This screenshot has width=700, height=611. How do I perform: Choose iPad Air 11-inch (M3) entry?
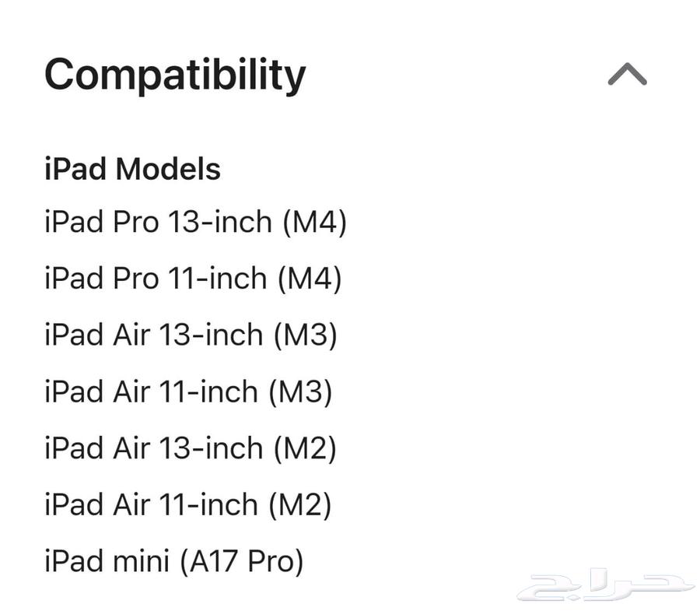tap(188, 392)
